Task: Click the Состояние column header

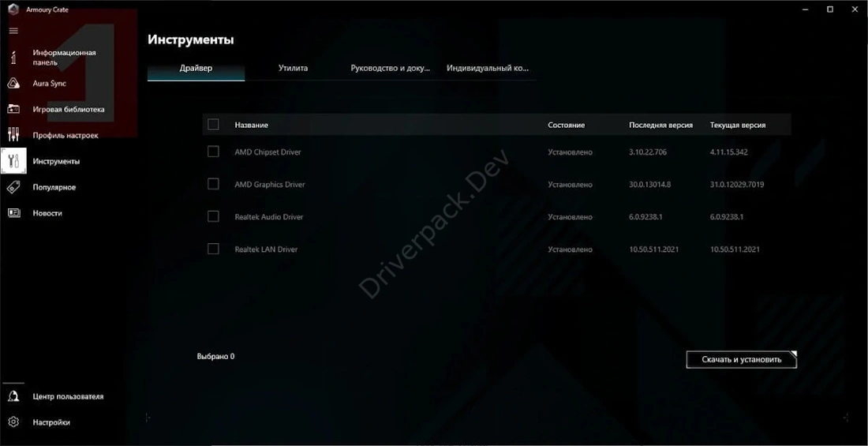Action: click(567, 126)
